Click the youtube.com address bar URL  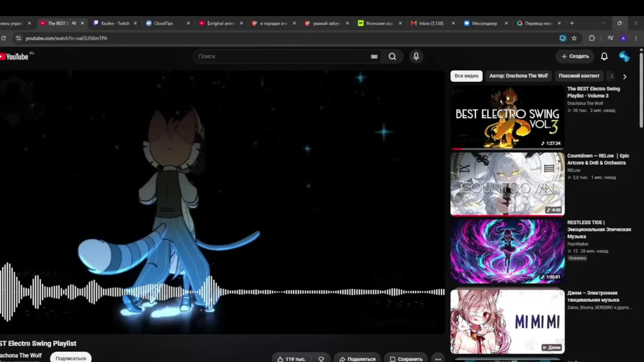point(66,38)
